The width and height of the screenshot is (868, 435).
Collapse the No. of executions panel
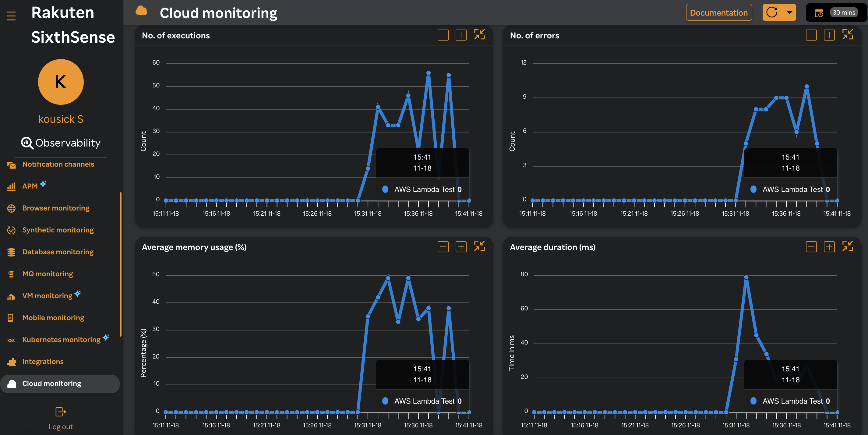[479, 34]
